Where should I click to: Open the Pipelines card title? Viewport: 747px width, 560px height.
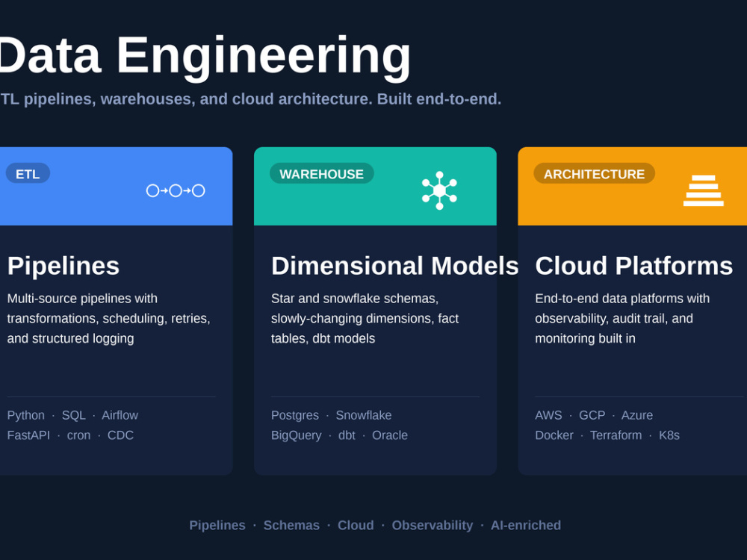tap(63, 266)
